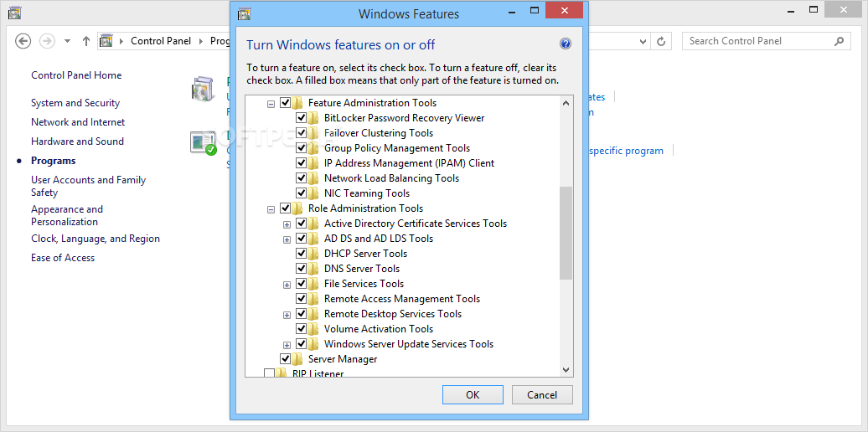
Task: Click the Back arrow in Control Panel window
Action: (23, 41)
